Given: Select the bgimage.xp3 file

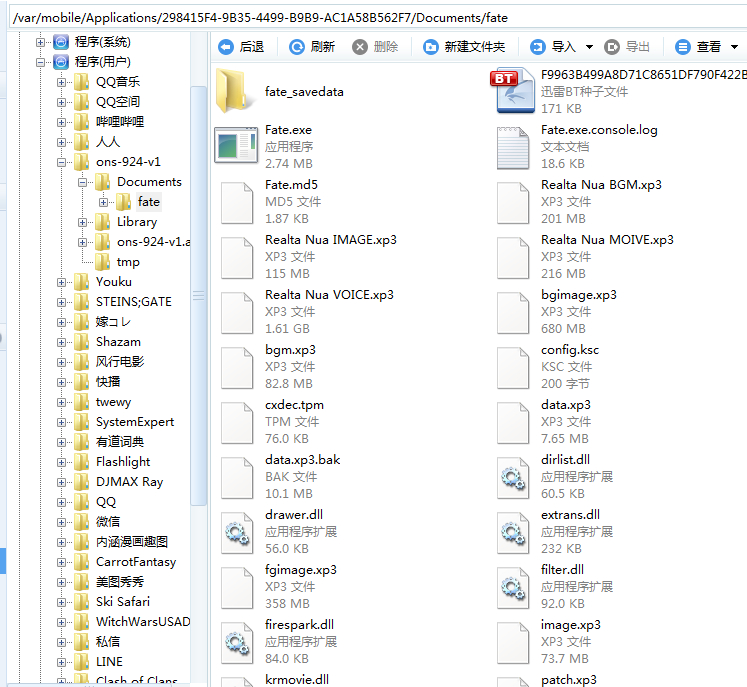Looking at the screenshot, I should point(556,312).
